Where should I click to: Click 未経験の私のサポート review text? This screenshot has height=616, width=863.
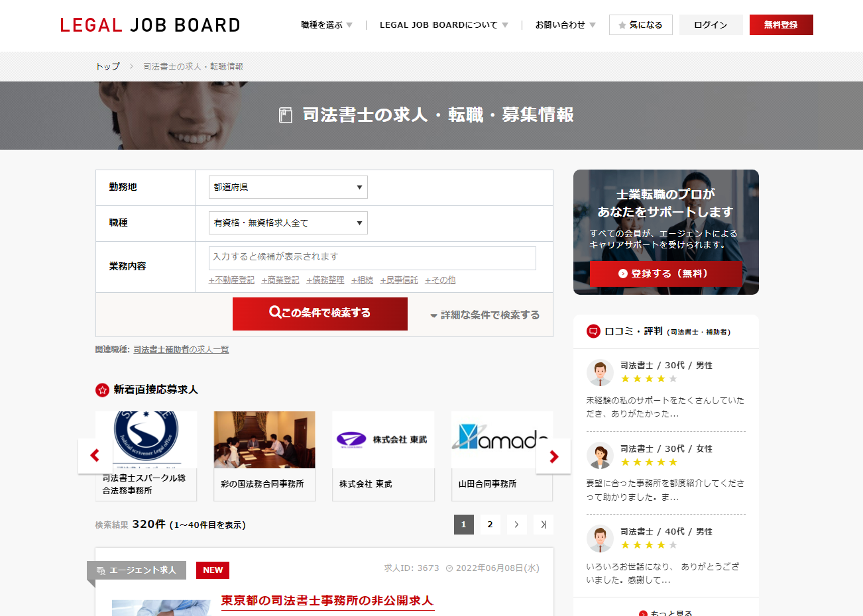coord(665,407)
